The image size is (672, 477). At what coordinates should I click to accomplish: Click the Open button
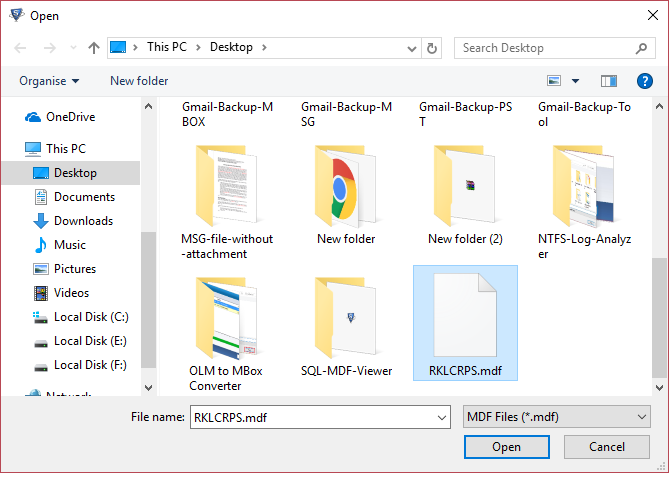[507, 447]
